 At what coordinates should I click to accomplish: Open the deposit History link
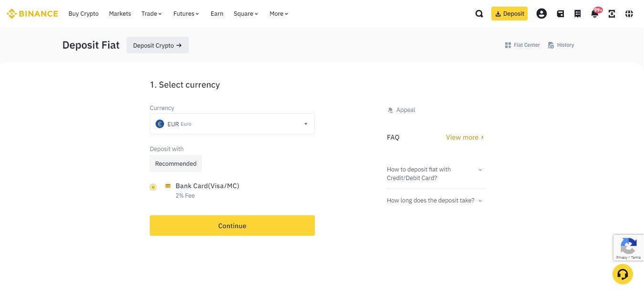coord(561,45)
